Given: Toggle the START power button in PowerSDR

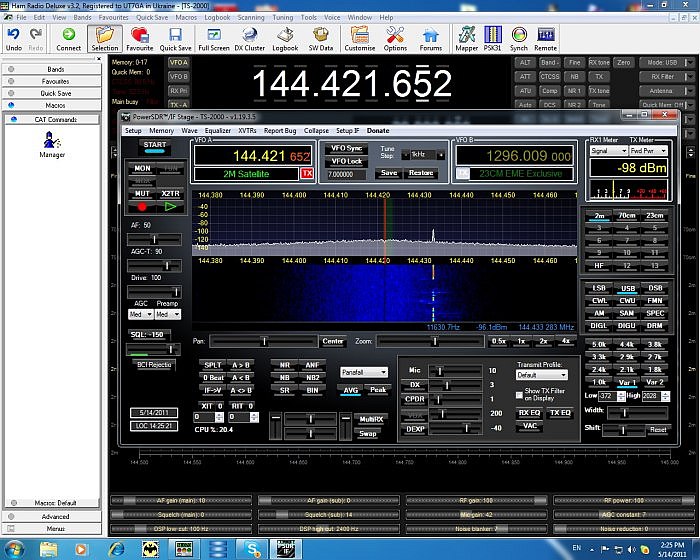Looking at the screenshot, I should [x=154, y=146].
